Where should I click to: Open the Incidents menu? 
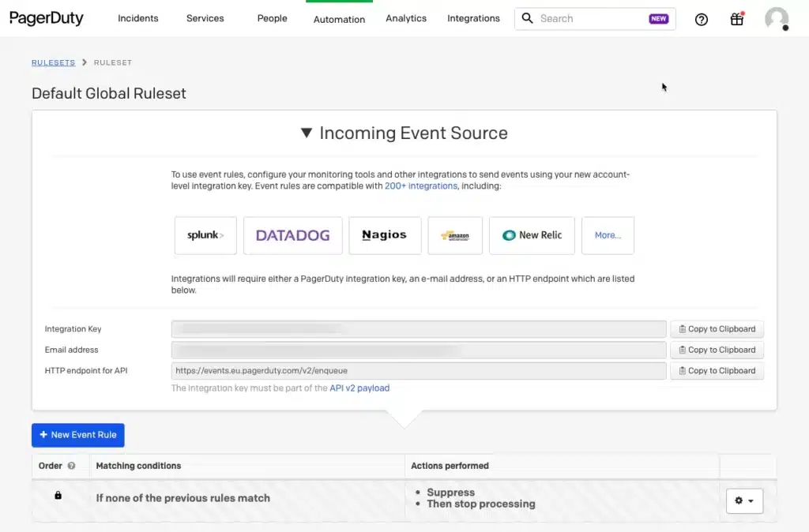[x=137, y=18]
